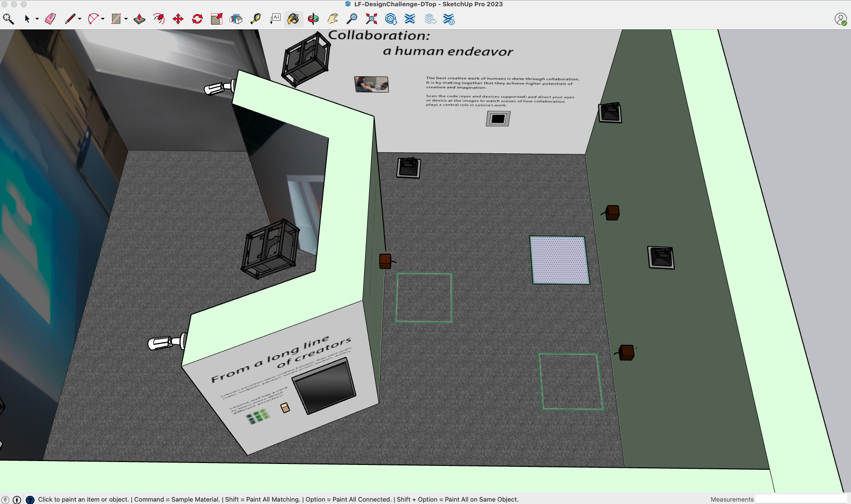Image resolution: width=851 pixels, height=504 pixels.
Task: Select the Move tool
Action: click(178, 19)
